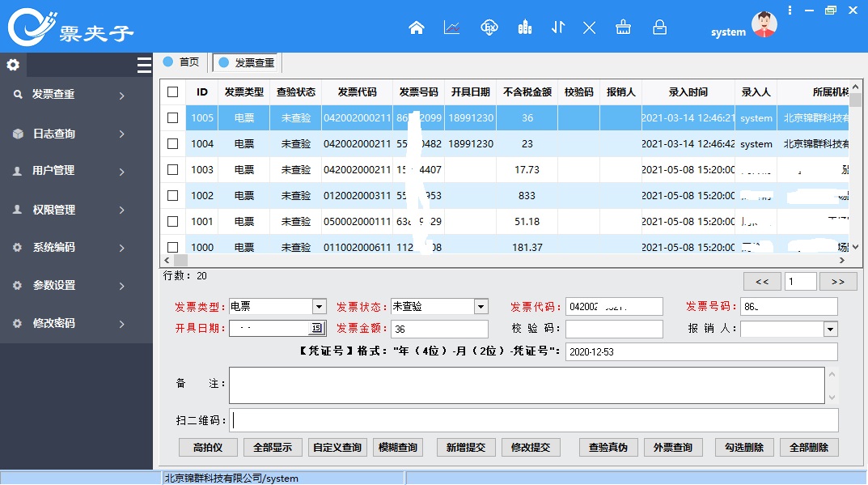868x485 pixels.
Task: Click the 高拍仪 button
Action: click(x=208, y=447)
